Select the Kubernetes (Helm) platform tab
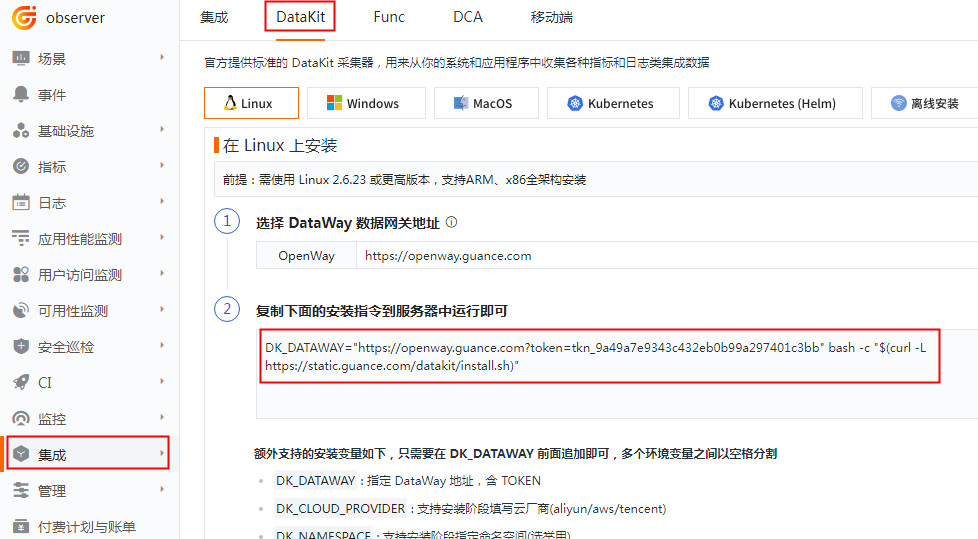The image size is (978, 539). 775,103
